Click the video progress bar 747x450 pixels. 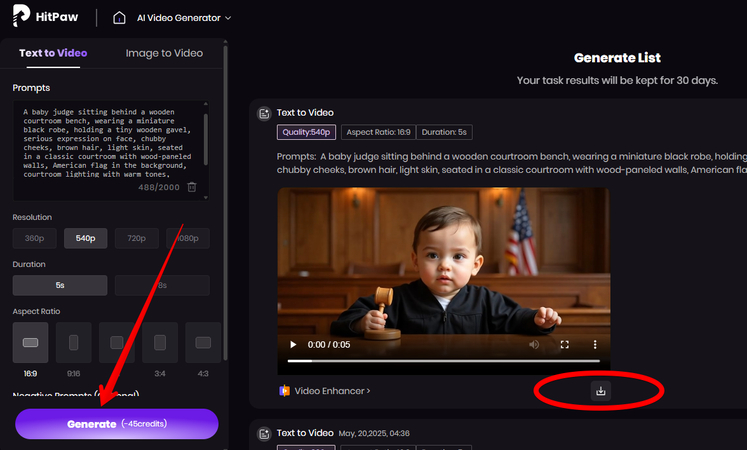coord(444,361)
